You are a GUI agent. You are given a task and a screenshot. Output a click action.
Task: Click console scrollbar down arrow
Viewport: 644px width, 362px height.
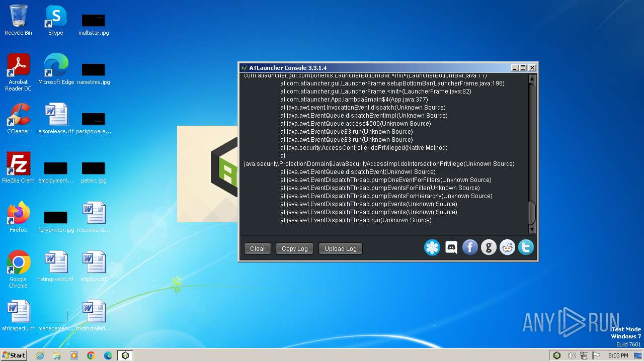(532, 229)
